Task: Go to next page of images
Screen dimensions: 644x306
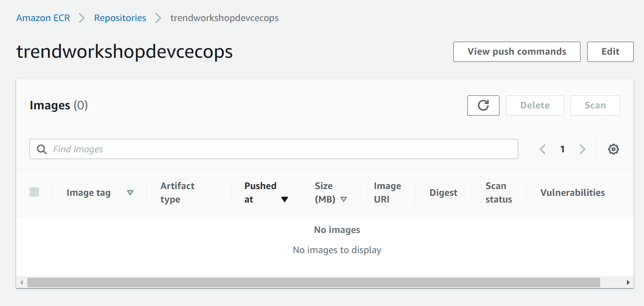Action: coord(582,149)
